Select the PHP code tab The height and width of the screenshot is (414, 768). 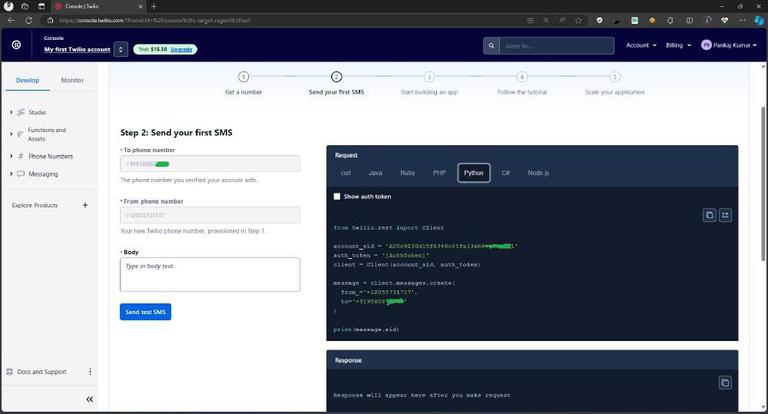[439, 173]
